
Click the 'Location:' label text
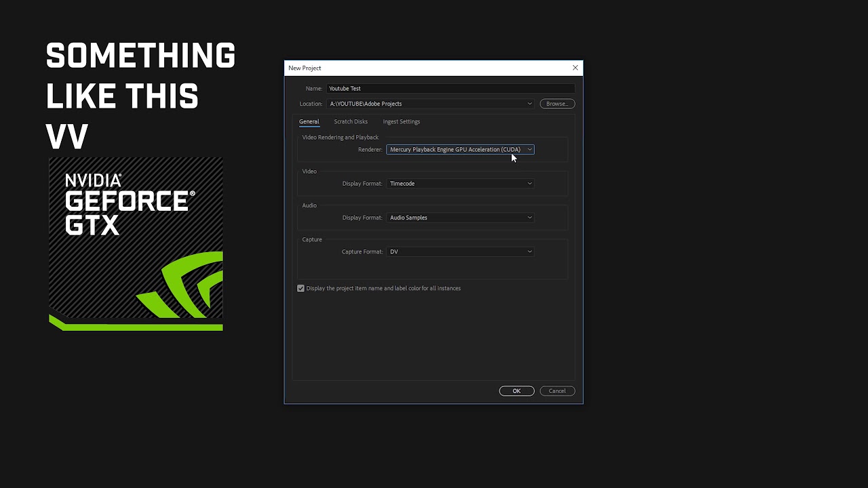[311, 104]
